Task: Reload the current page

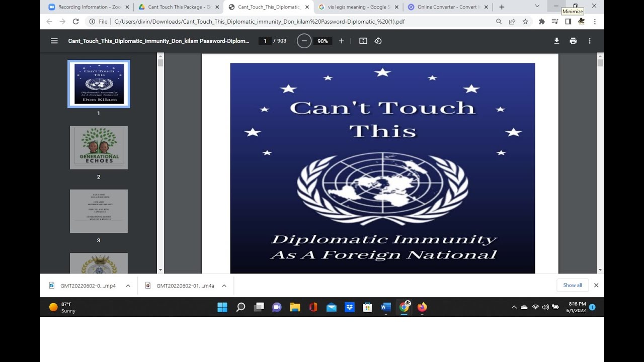Action: point(75,22)
